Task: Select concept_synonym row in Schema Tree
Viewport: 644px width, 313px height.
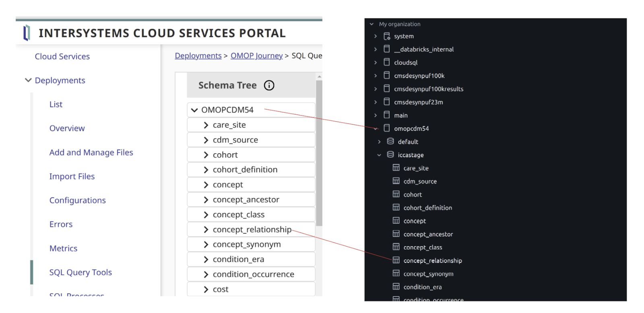Action: point(251,244)
